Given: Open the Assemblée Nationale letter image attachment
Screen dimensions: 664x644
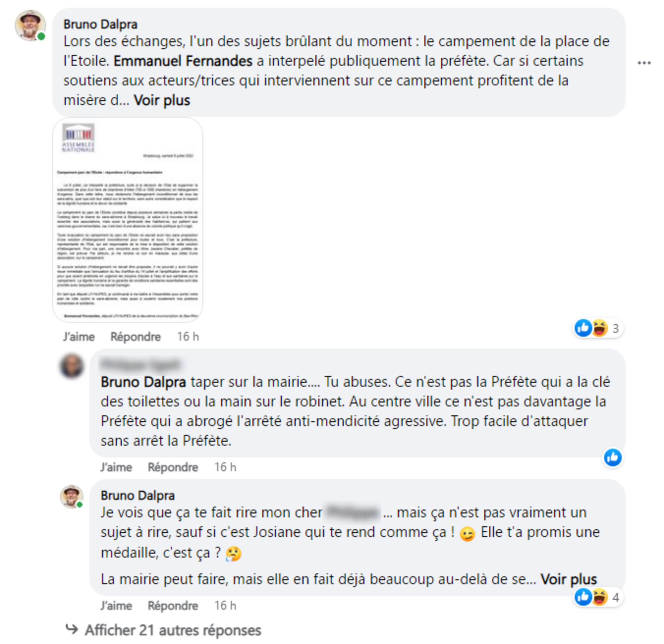Looking at the screenshot, I should [x=128, y=220].
